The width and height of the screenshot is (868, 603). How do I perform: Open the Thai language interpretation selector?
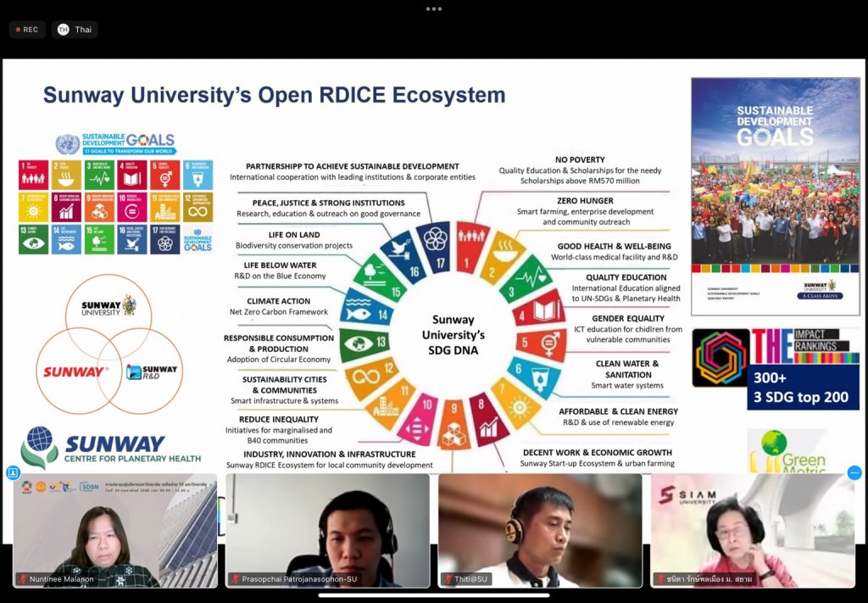(75, 30)
